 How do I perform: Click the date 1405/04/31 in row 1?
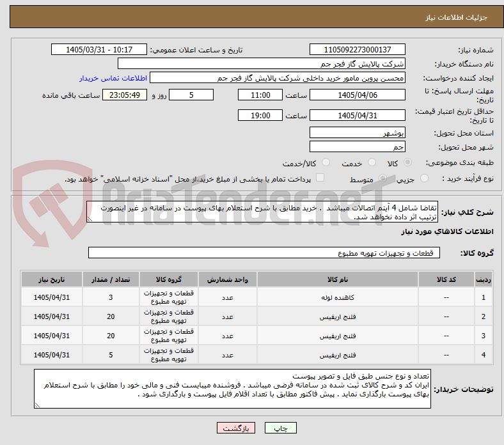pos(52,297)
